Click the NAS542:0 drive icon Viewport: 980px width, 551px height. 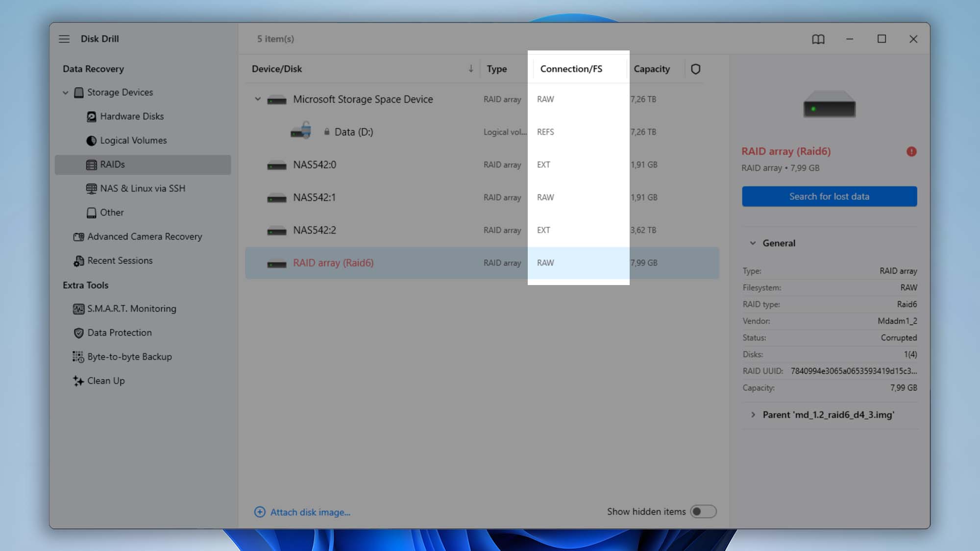[x=277, y=166]
